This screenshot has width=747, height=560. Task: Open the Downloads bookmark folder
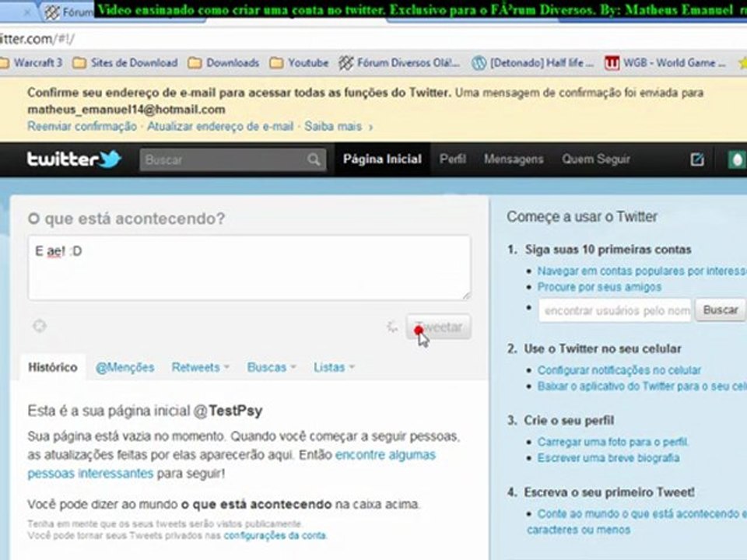[x=223, y=63]
